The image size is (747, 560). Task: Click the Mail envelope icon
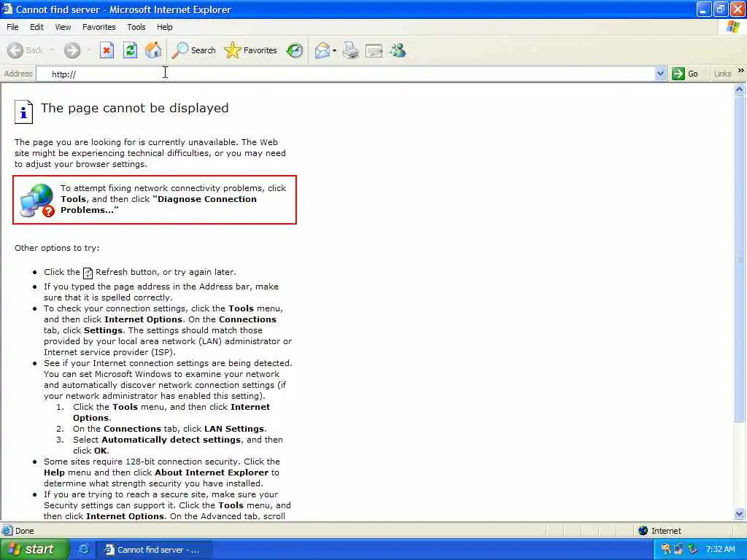(x=322, y=50)
